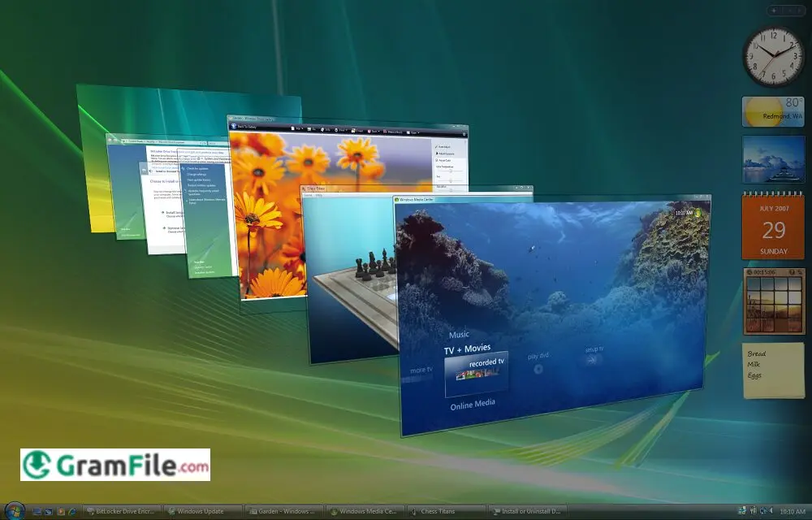812x520 pixels.
Task: Click the green Media Center logo
Action: 698,213
